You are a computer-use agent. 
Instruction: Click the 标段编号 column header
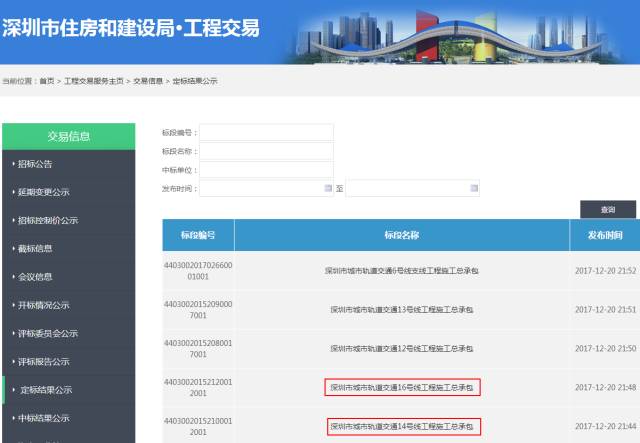tap(198, 235)
